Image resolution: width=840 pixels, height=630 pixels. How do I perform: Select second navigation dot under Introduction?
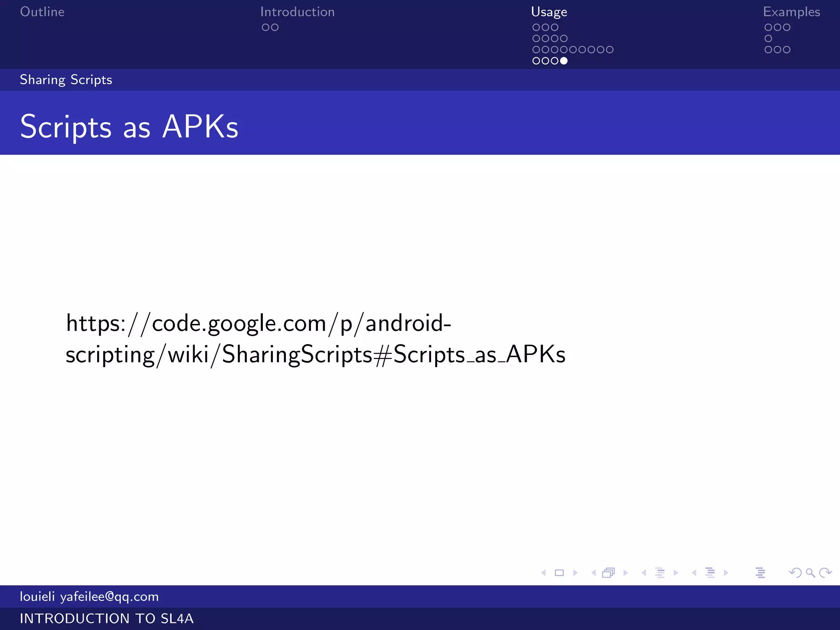pos(275,27)
